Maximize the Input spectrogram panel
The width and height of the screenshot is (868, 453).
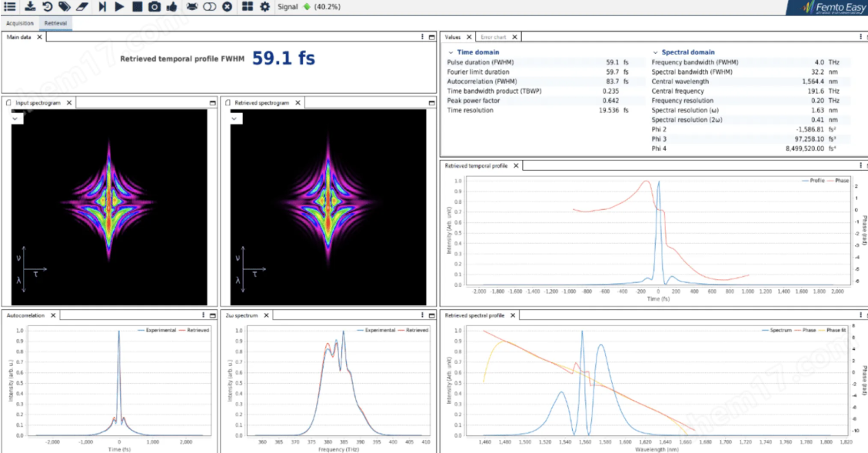point(212,103)
